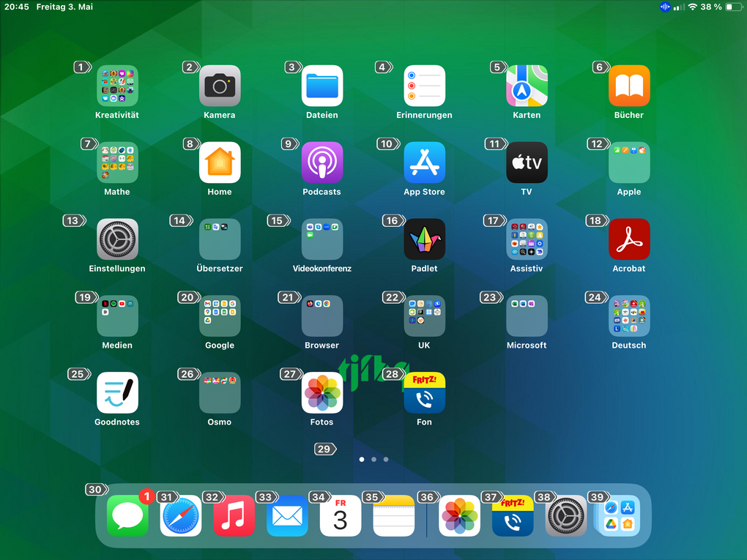Tap the date Freitag 3. Mai
Image resolution: width=747 pixels, height=560 pixels.
click(x=64, y=7)
